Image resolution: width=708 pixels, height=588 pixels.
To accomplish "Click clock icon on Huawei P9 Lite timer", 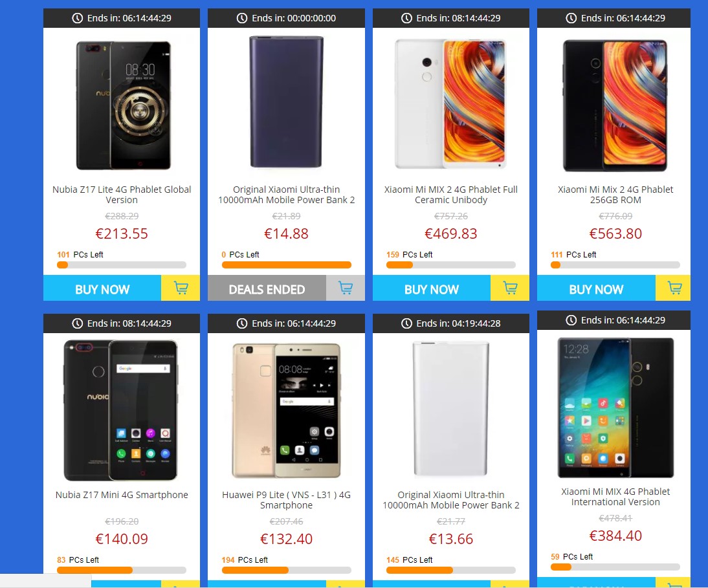I will click(242, 323).
